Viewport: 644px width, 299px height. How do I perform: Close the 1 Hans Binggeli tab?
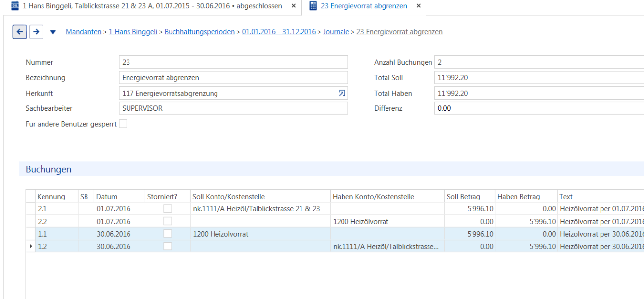pos(294,6)
